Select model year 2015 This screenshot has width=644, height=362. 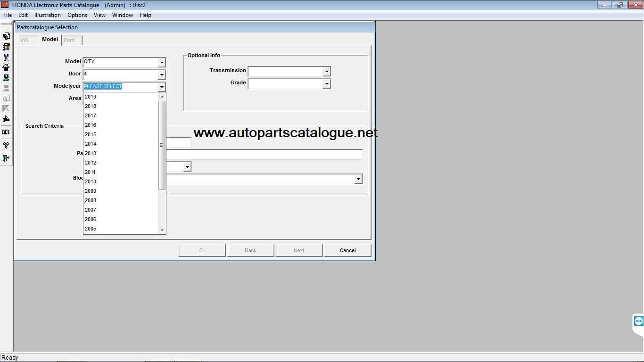pos(121,134)
